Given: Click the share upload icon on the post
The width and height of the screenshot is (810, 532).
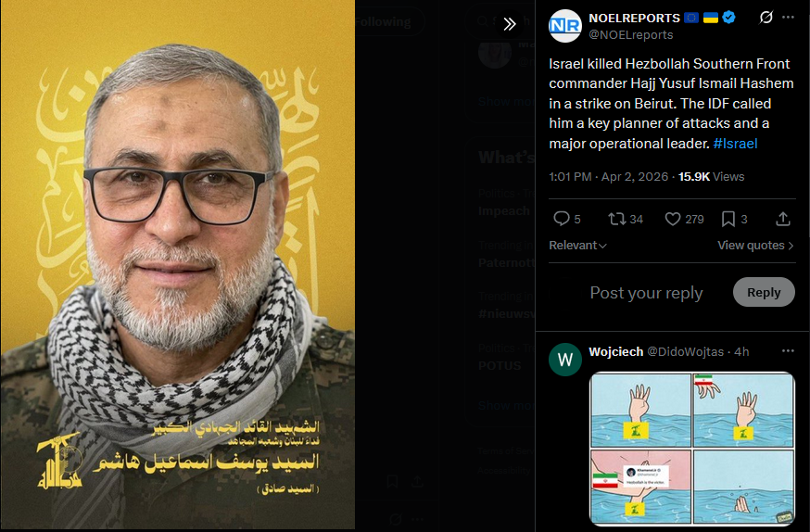Looking at the screenshot, I should click(783, 219).
